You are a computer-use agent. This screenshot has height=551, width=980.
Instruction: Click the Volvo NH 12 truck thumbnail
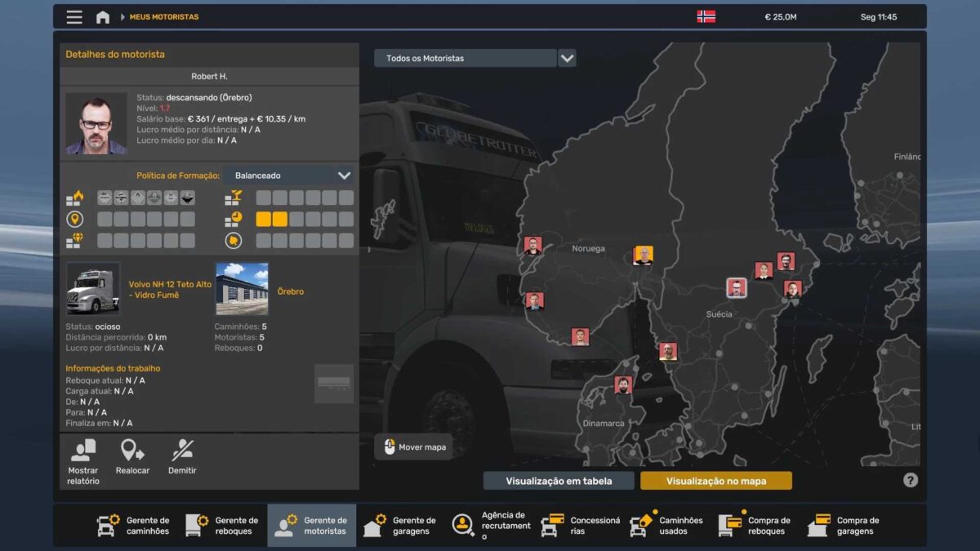pyautogui.click(x=93, y=289)
